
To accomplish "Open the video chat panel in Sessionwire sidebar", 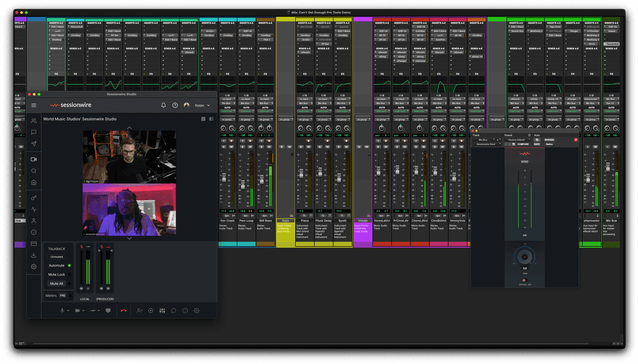I will point(33,158).
